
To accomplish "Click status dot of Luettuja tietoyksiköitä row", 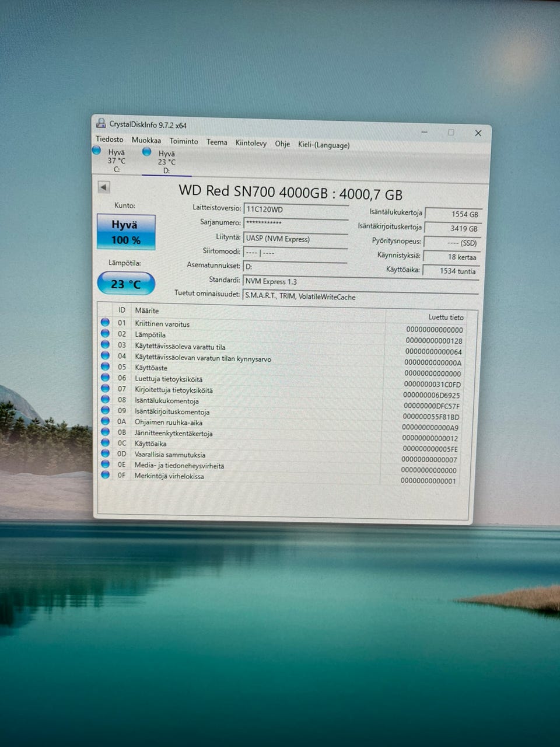I will pyautogui.click(x=105, y=377).
